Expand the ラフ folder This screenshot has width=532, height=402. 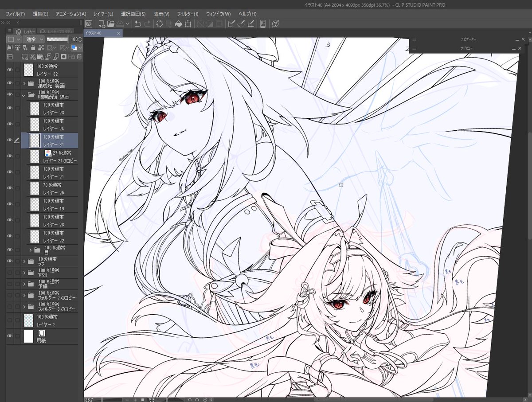[x=24, y=261]
